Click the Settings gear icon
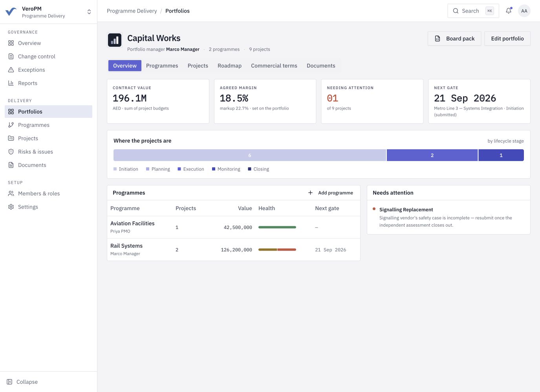 click(11, 207)
